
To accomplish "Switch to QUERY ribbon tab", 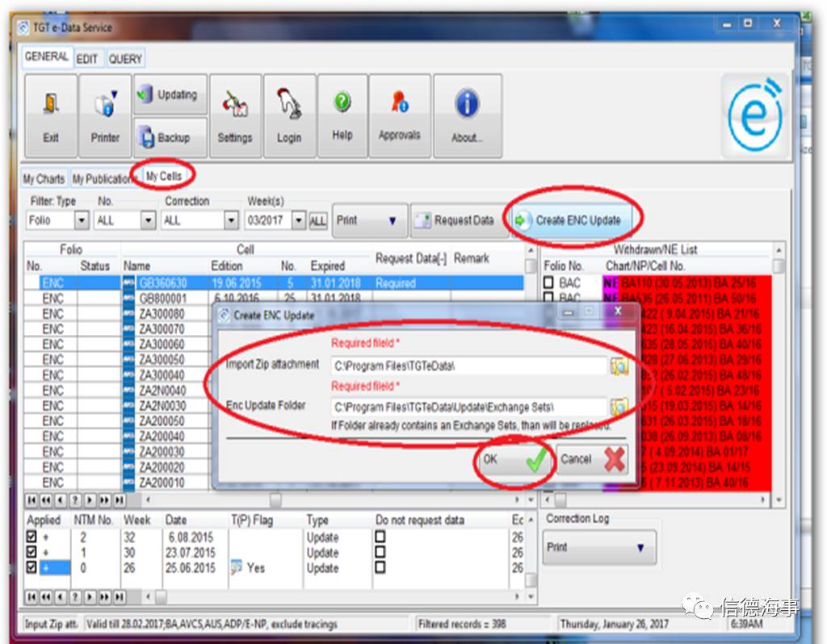I will 125,58.
